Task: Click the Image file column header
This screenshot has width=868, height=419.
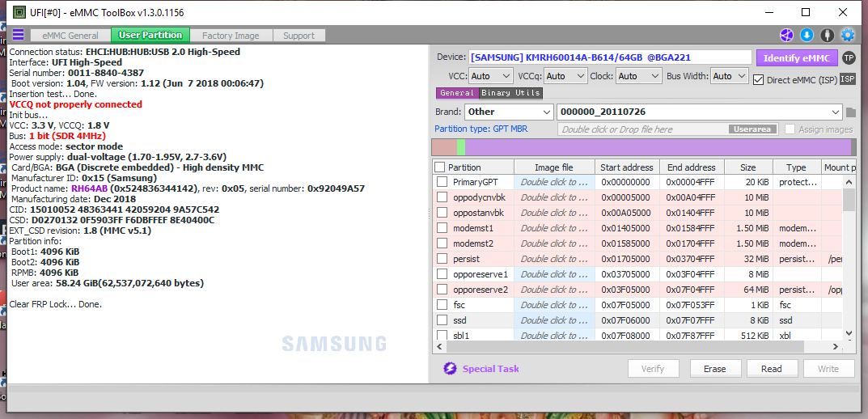Action: [x=554, y=167]
